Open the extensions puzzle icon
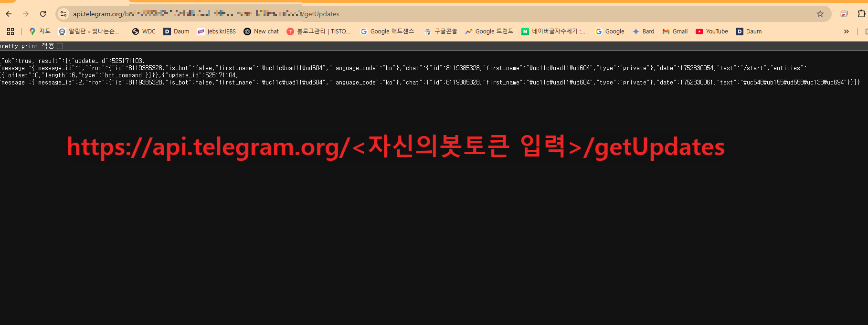Viewport: 868px width, 325px height. [x=861, y=14]
